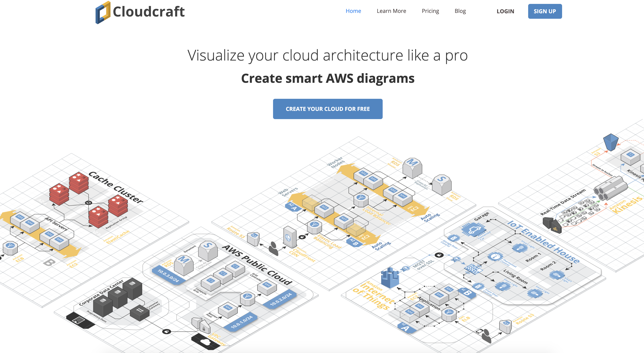Click the 'Corporate Data Center' label
This screenshot has width=644, height=353.
pyautogui.click(x=101, y=292)
